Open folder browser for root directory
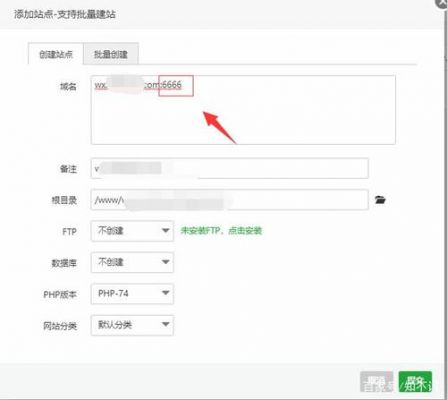Screen dimensions: 447x400 pyautogui.click(x=380, y=200)
